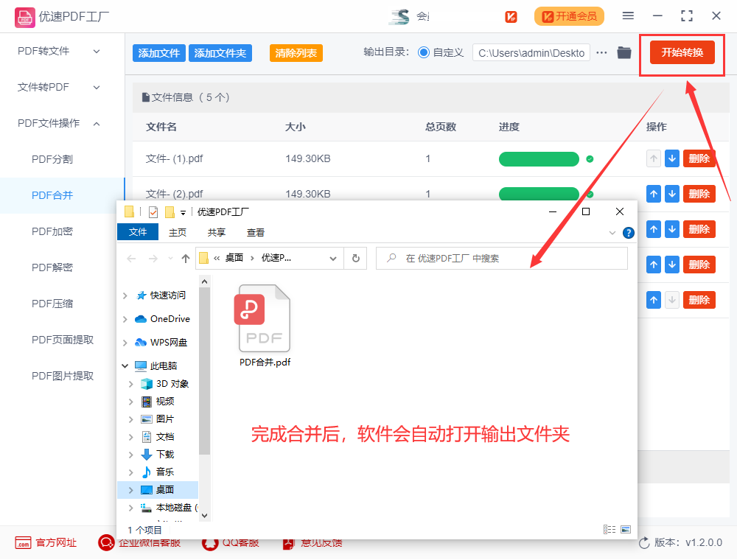Click 开通会员 button
Screen dimensions: 737x560
[569, 16]
